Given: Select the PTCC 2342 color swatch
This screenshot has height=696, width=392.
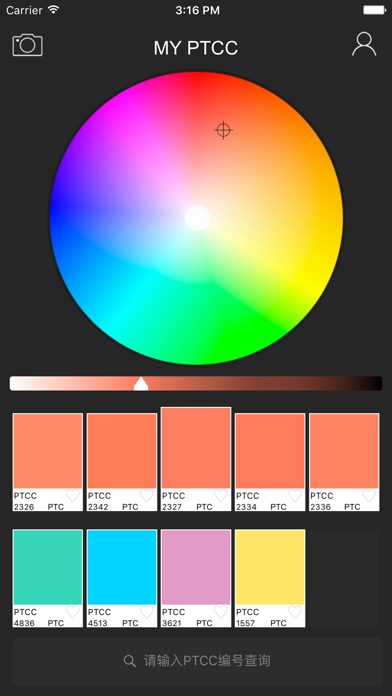Looking at the screenshot, I should pyautogui.click(x=122, y=451).
